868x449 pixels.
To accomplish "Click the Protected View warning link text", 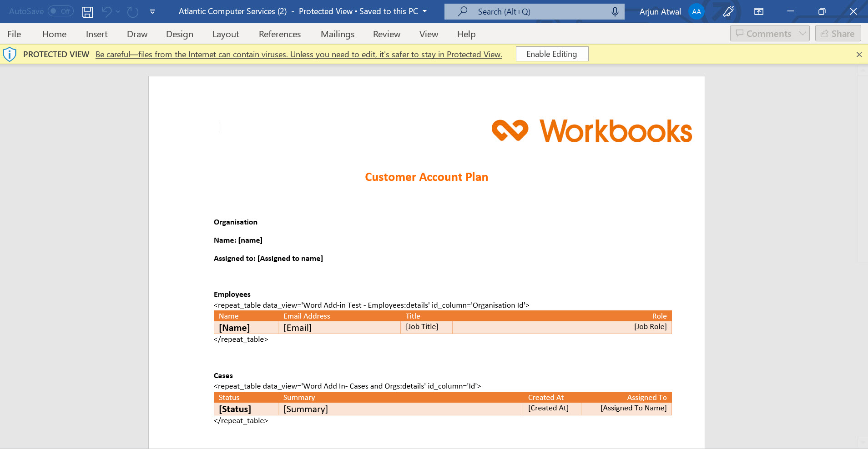I will pyautogui.click(x=299, y=55).
